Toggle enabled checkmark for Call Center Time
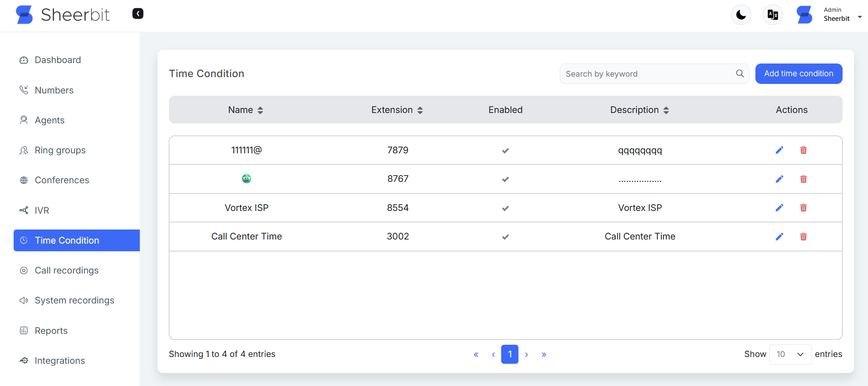Screen dimensions: 868x386 point(505,237)
